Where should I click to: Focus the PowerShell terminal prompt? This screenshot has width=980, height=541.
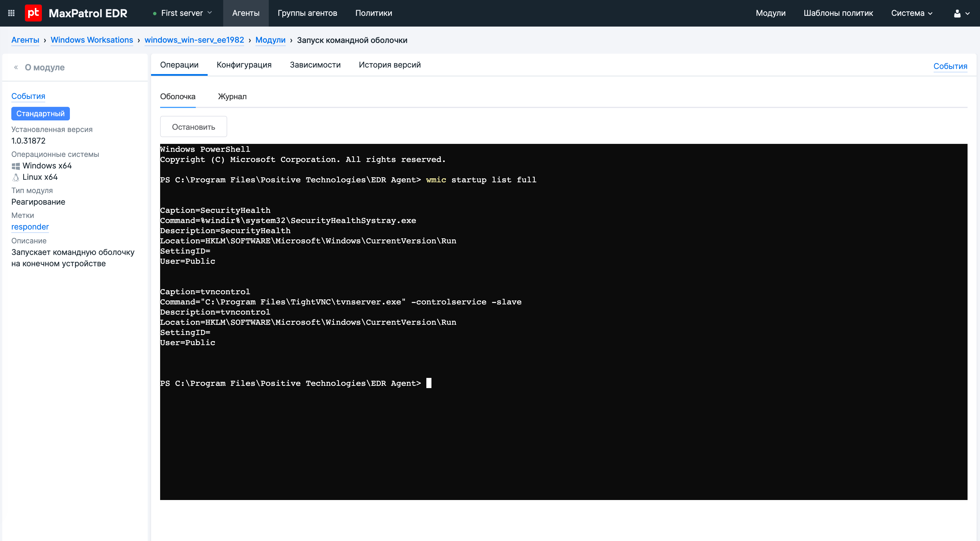coord(429,383)
